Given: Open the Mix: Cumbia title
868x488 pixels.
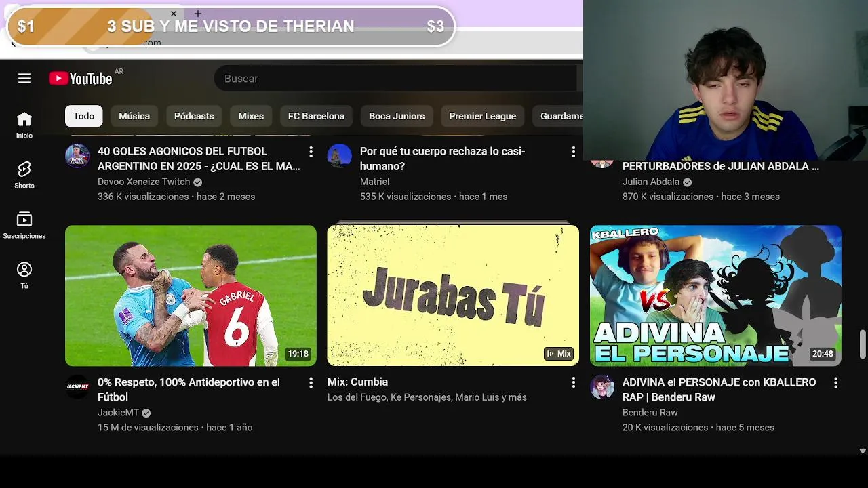Looking at the screenshot, I should click(x=357, y=382).
